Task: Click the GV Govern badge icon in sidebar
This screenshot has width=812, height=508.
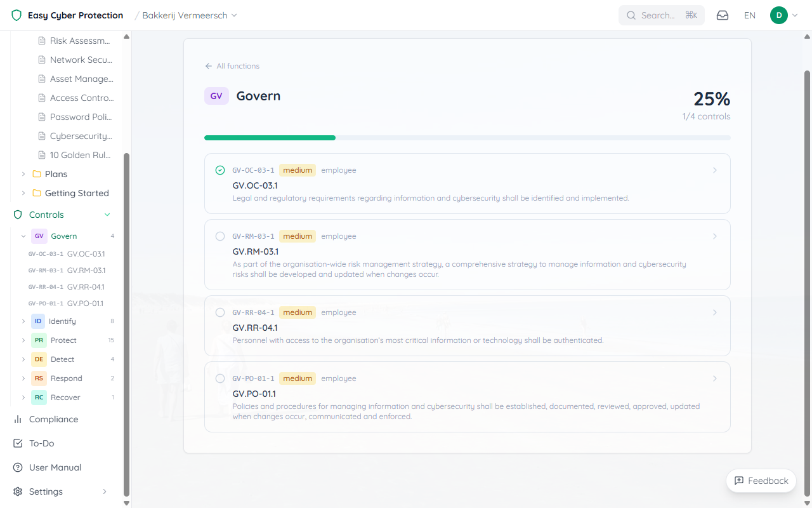Action: point(39,236)
